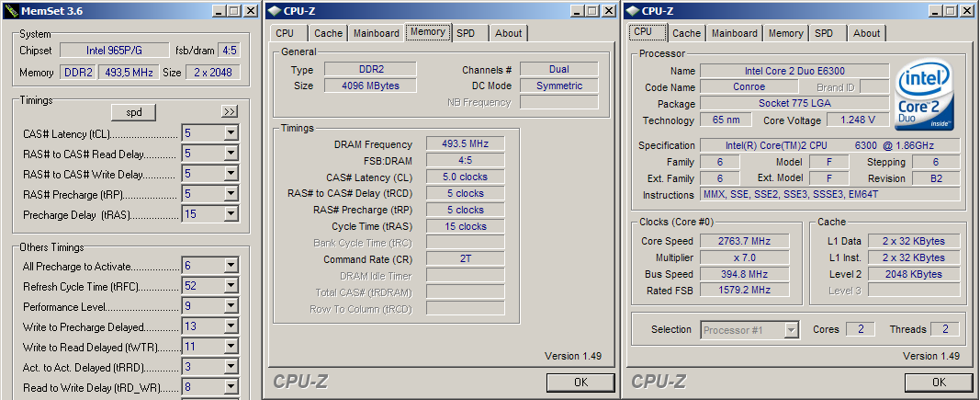Open the Write to Read Delayed (tWTR) dropdown
Image resolution: width=980 pixels, height=400 pixels.
(x=231, y=346)
